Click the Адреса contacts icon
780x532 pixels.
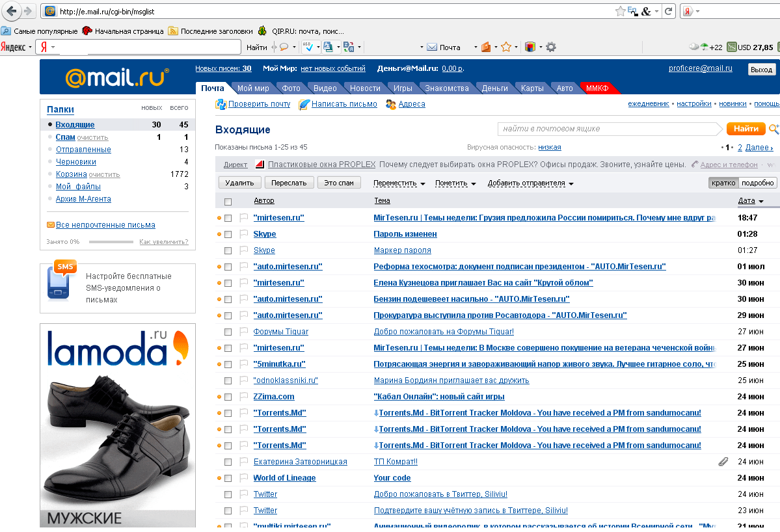click(x=391, y=104)
